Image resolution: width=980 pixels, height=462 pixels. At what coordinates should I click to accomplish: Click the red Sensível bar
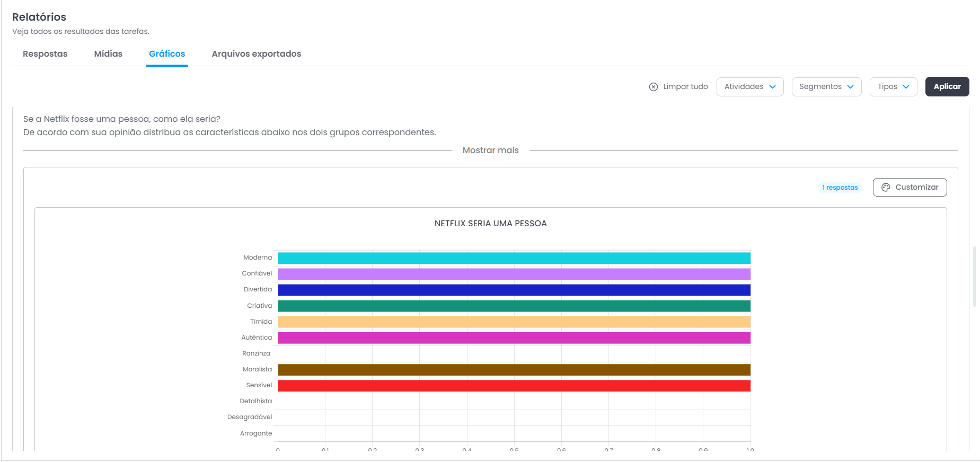click(x=514, y=386)
